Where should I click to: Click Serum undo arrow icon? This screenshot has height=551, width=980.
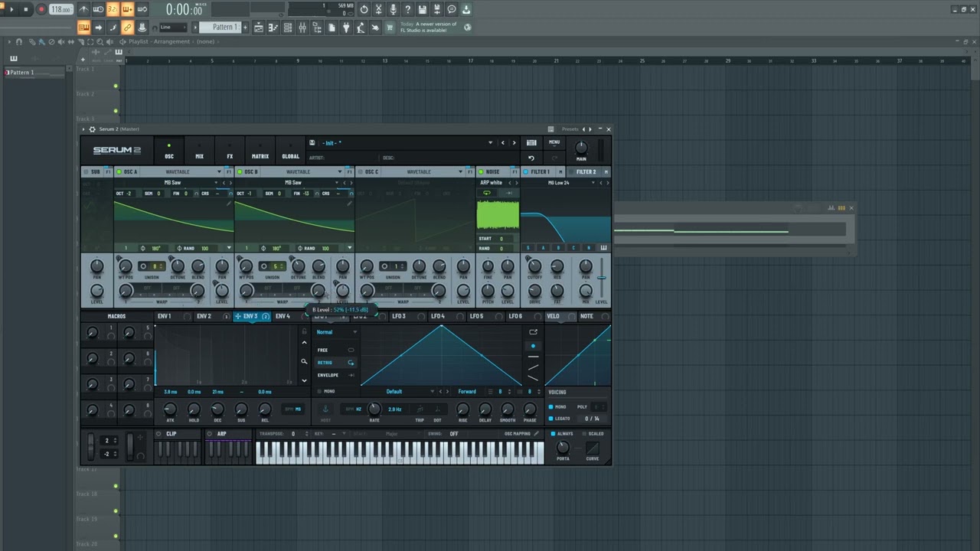[x=531, y=158]
